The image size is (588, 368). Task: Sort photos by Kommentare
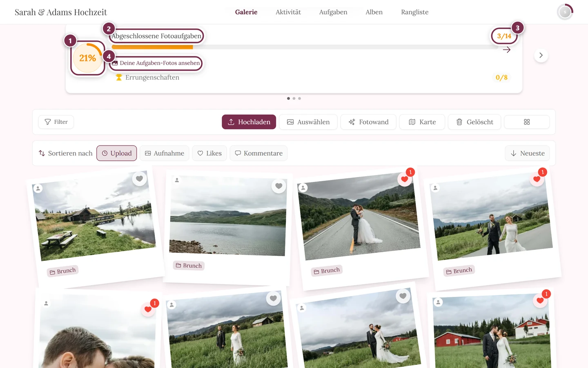259,153
